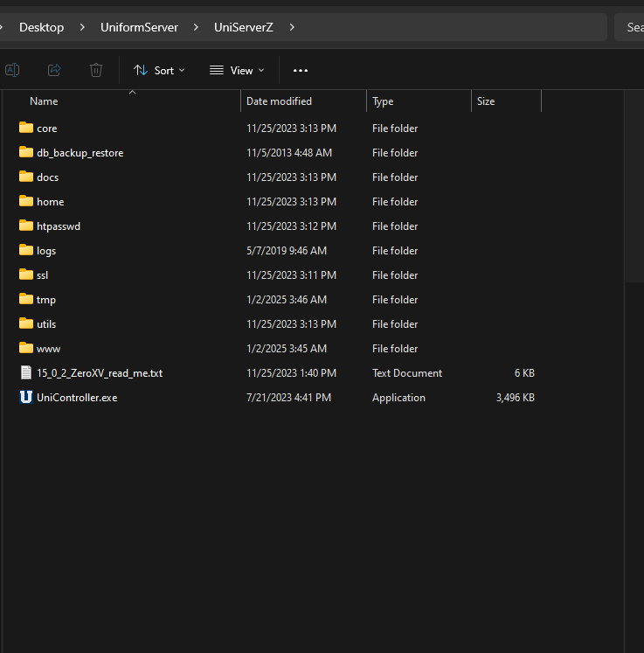Expand chevron after UniServerZ breadcrumb
The image size is (644, 653).
point(292,27)
